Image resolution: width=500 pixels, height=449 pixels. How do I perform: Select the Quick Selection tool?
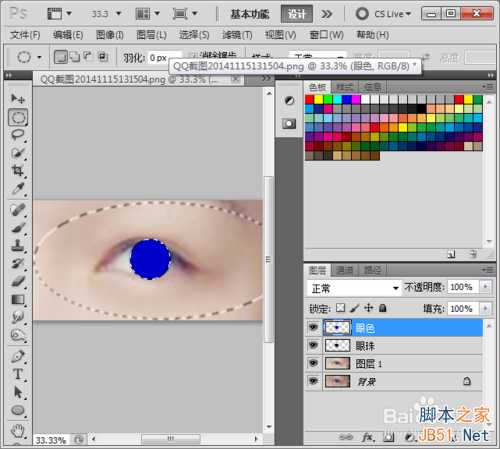coord(17,153)
